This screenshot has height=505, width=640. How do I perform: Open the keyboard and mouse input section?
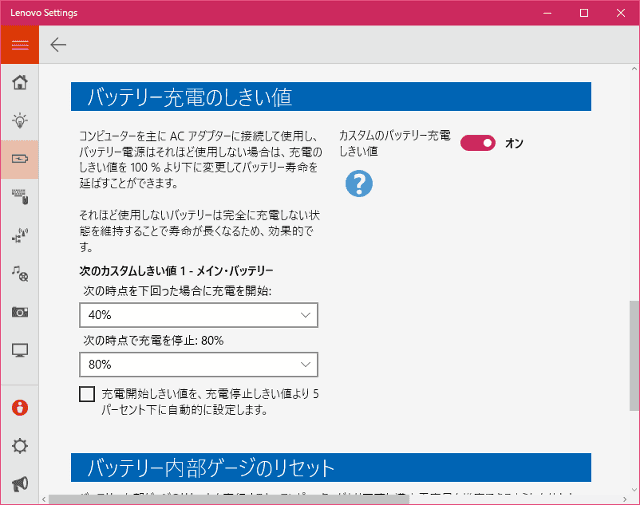(x=20, y=197)
